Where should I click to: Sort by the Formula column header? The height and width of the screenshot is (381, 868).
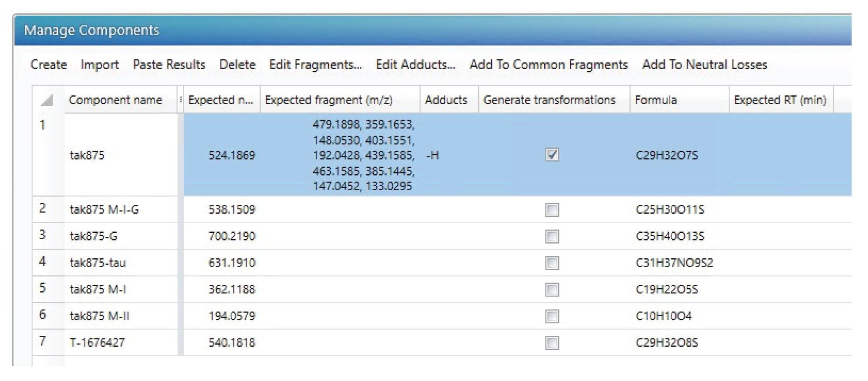tap(655, 100)
